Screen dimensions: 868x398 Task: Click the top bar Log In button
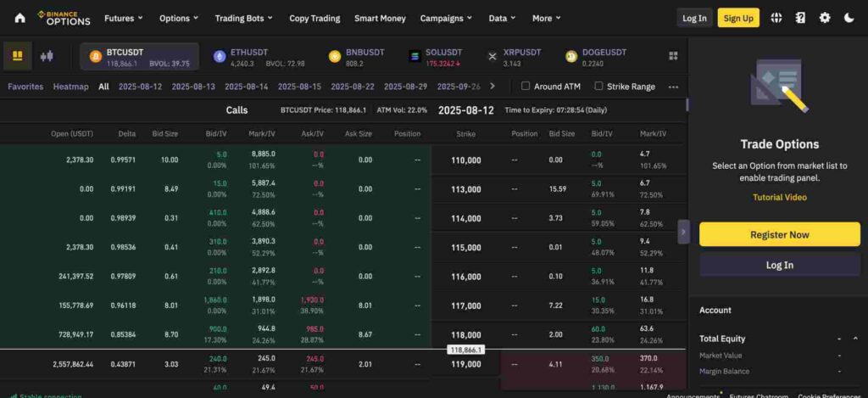pos(694,18)
